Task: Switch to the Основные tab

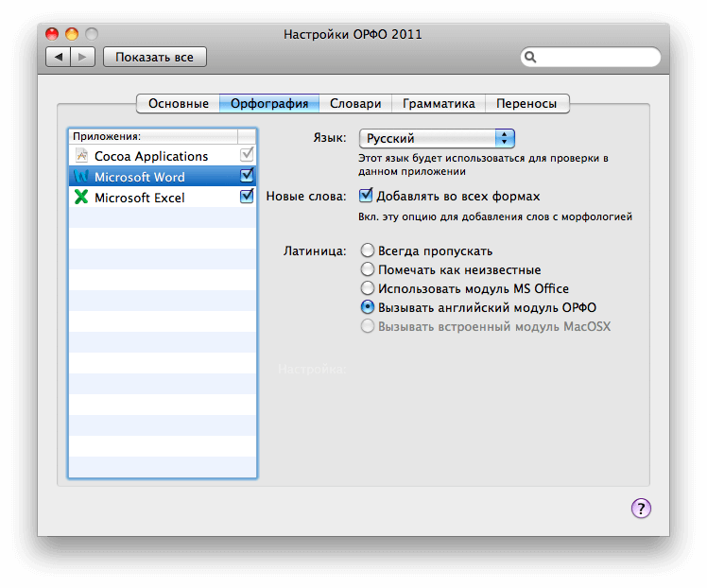Action: pos(178,104)
